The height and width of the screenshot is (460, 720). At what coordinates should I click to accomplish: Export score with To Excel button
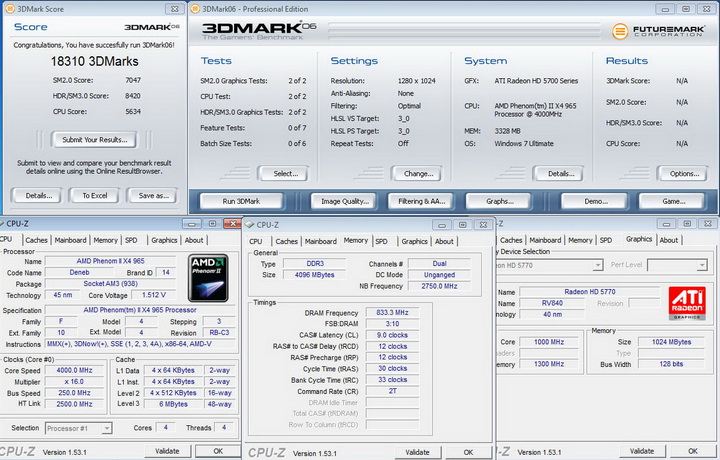[95, 196]
